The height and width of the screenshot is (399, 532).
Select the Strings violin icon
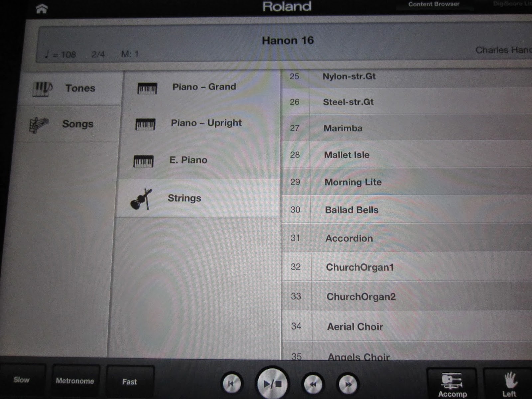click(141, 199)
